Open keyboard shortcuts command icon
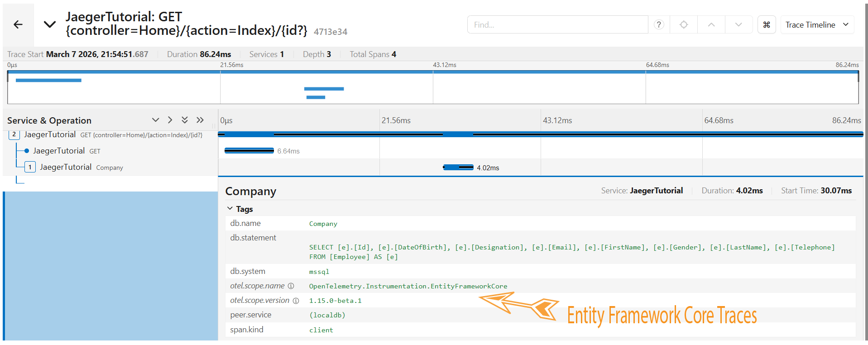 [x=767, y=25]
